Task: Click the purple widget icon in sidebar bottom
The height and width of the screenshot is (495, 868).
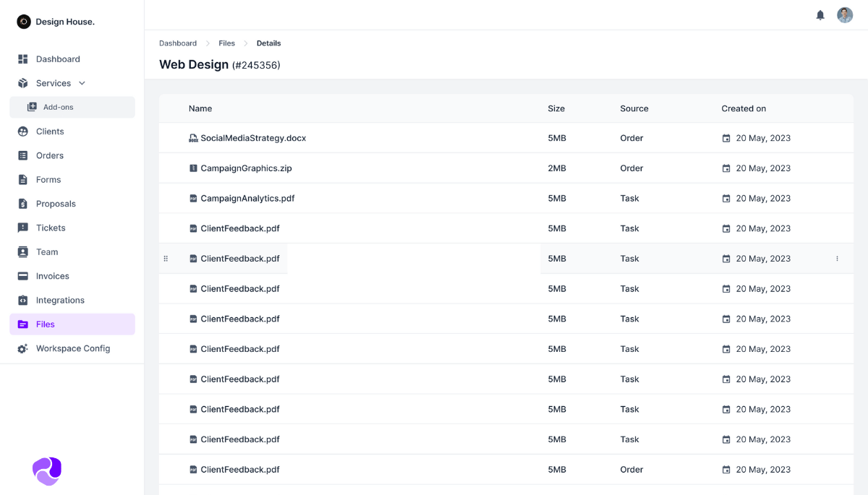Action: pyautogui.click(x=47, y=471)
